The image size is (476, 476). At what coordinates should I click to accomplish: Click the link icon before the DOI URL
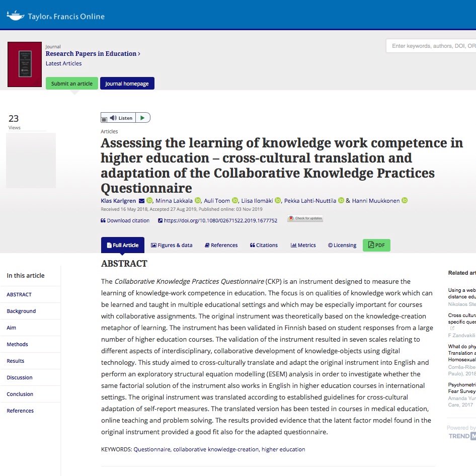coord(160,220)
